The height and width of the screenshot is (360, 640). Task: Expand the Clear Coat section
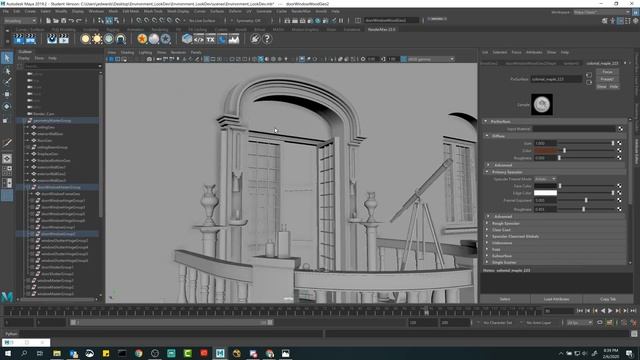click(x=487, y=230)
